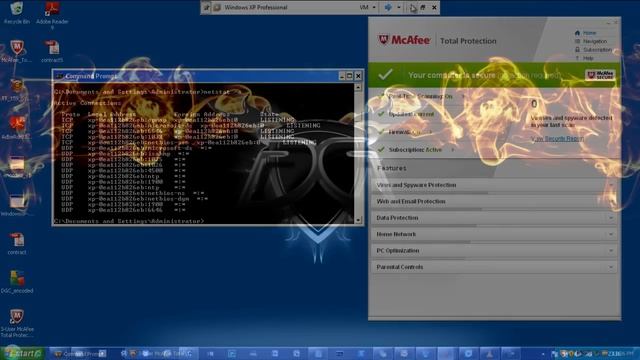
Task: Click Command Prompt scrollbar down arrow
Action: 358,220
